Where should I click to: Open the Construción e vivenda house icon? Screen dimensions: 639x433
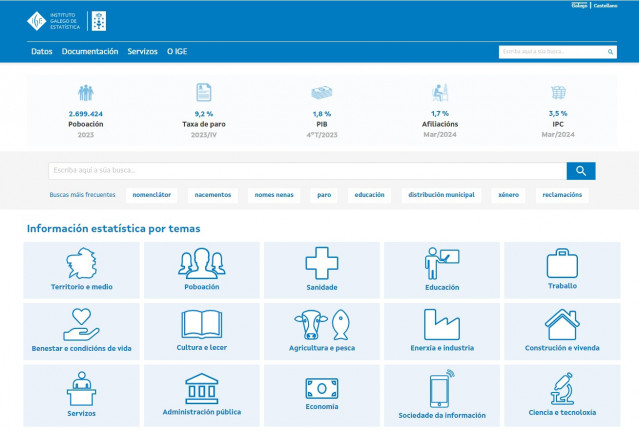coord(562,324)
